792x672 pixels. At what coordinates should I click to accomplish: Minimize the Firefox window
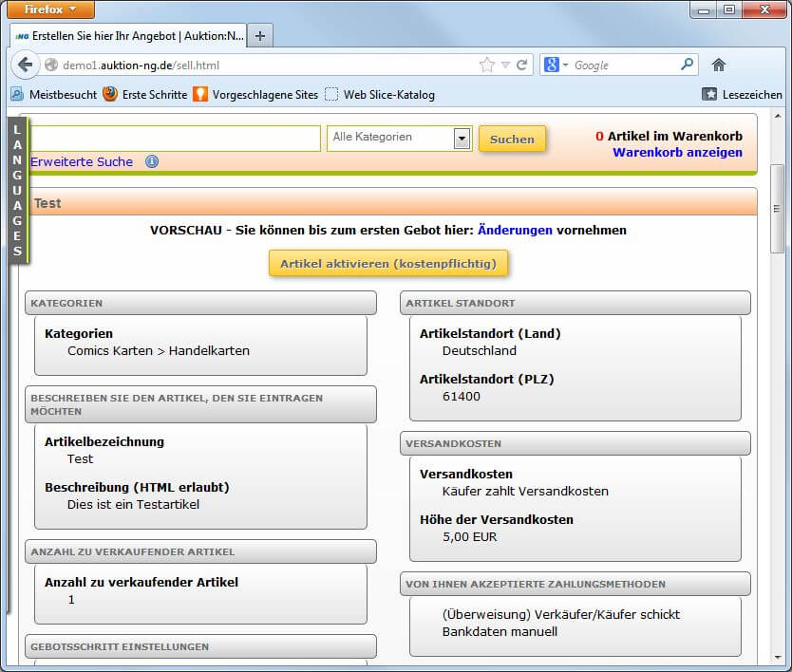pos(704,9)
